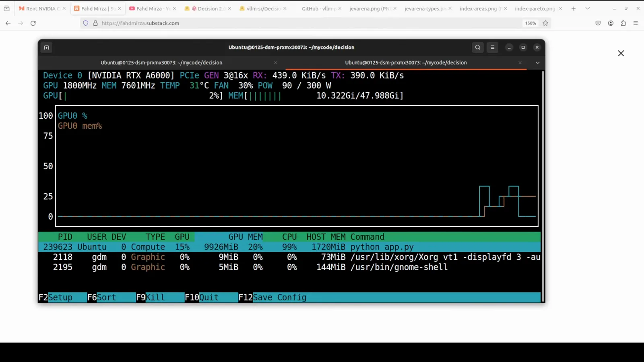This screenshot has height=362, width=644.
Task: Switch to the first terminal tab
Action: [x=161, y=63]
